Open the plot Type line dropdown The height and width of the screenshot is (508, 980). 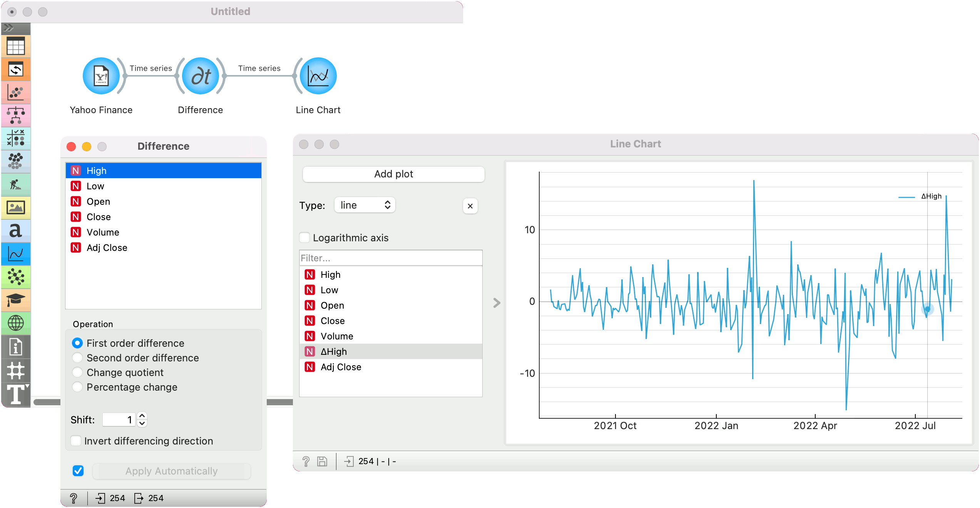pyautogui.click(x=365, y=205)
